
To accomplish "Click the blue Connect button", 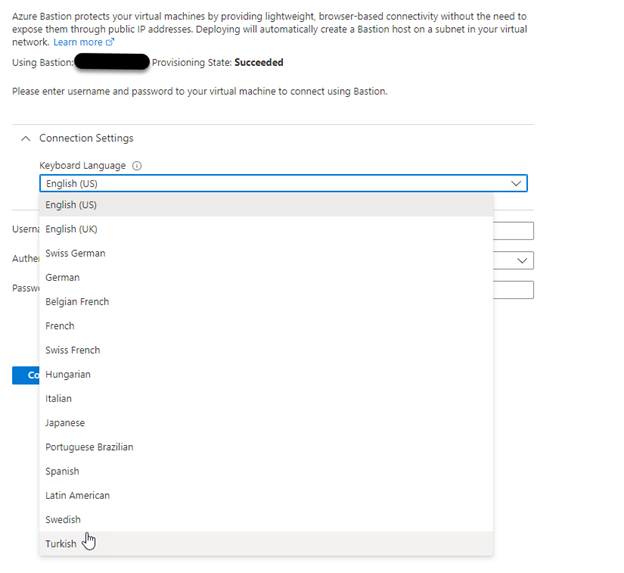I will tap(26, 375).
